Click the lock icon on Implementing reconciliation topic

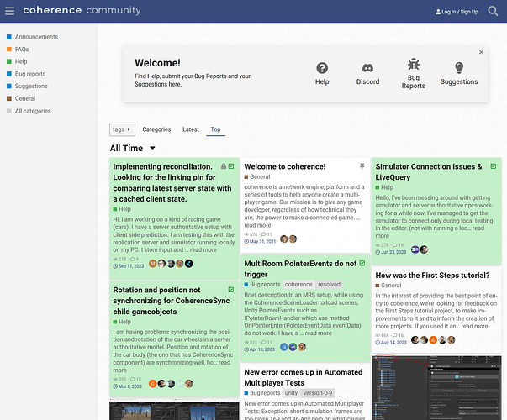point(224,166)
